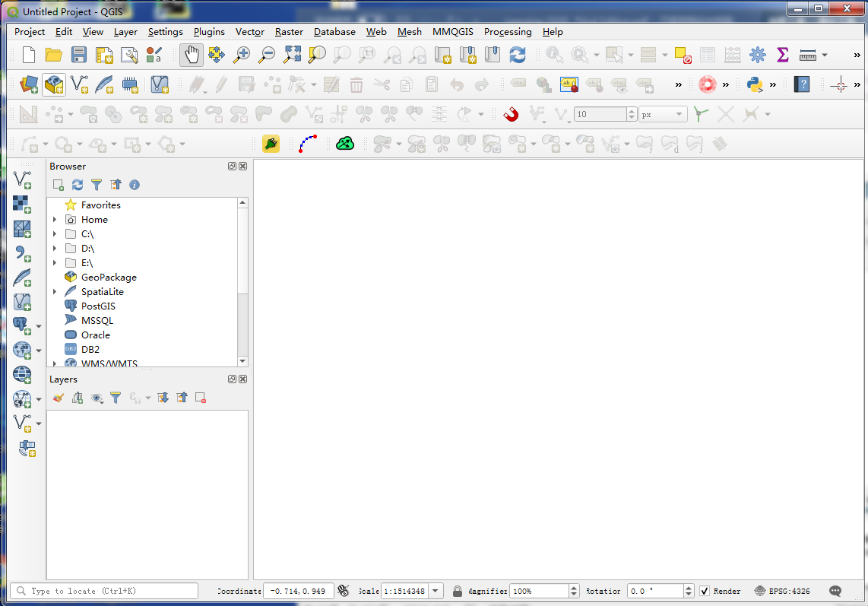
Task: Click the Save Project floppy icon
Action: (x=79, y=55)
